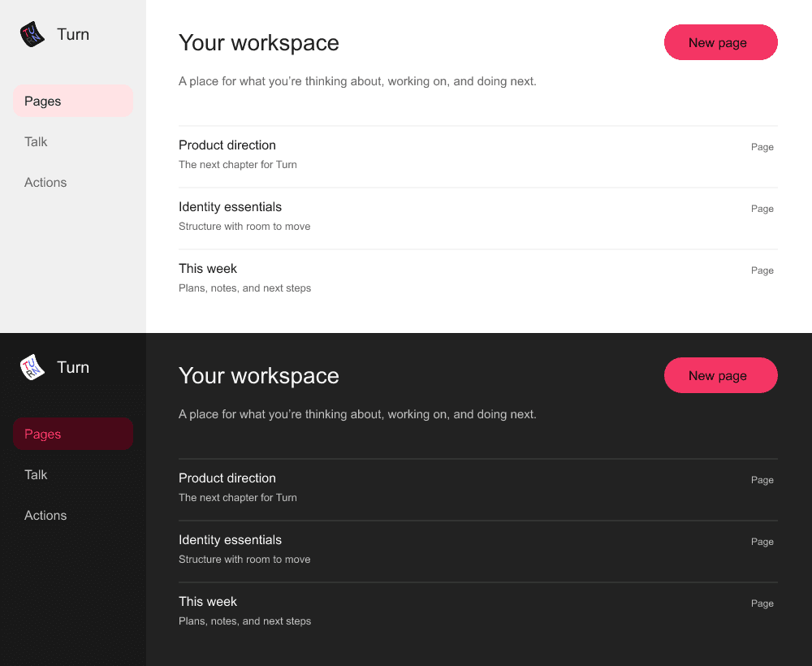The image size is (812, 666).
Task: Select Pages in the light-theme sidebar
Action: point(73,101)
